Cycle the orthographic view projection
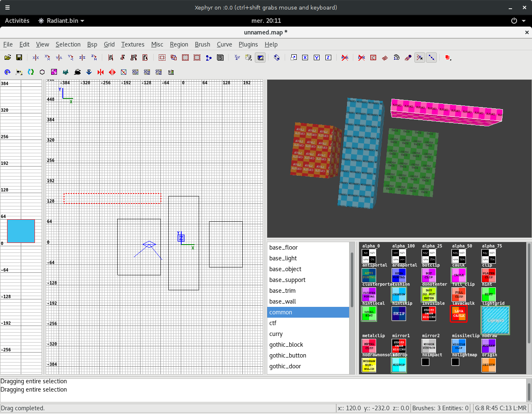Viewport: 532px width, 414px height. [237, 58]
